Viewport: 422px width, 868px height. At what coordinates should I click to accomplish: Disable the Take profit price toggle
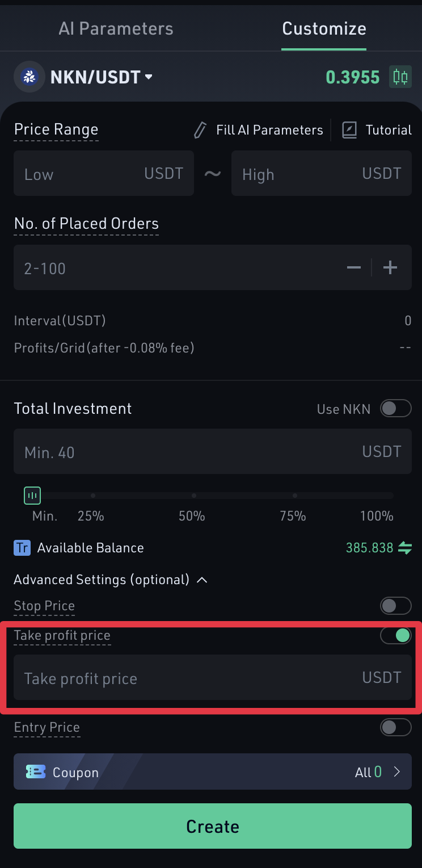coord(395,635)
